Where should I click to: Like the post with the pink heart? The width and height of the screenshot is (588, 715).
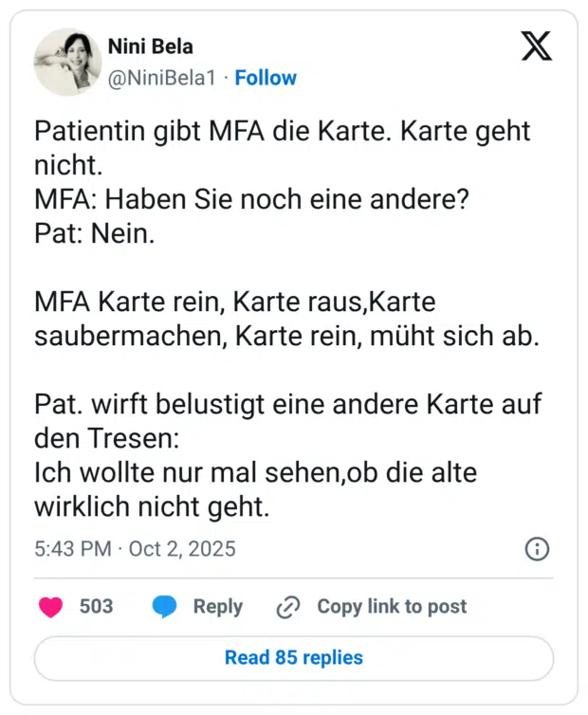pyautogui.click(x=50, y=607)
